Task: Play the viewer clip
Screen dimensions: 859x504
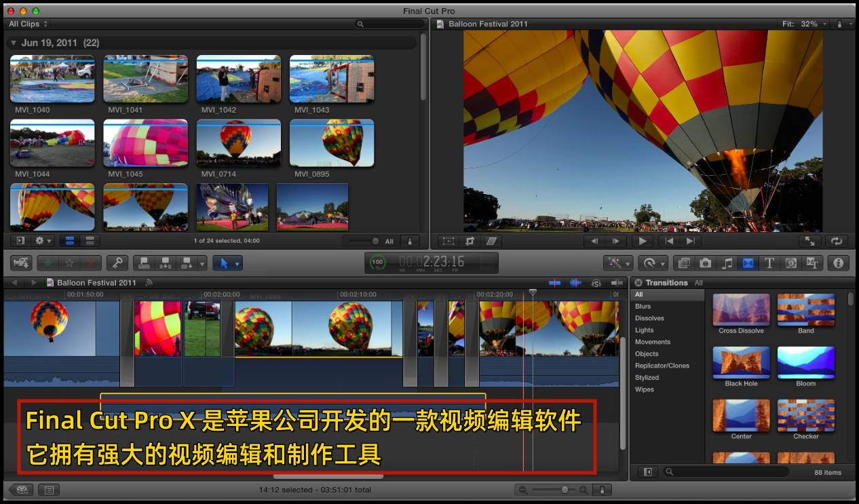Action: (642, 241)
